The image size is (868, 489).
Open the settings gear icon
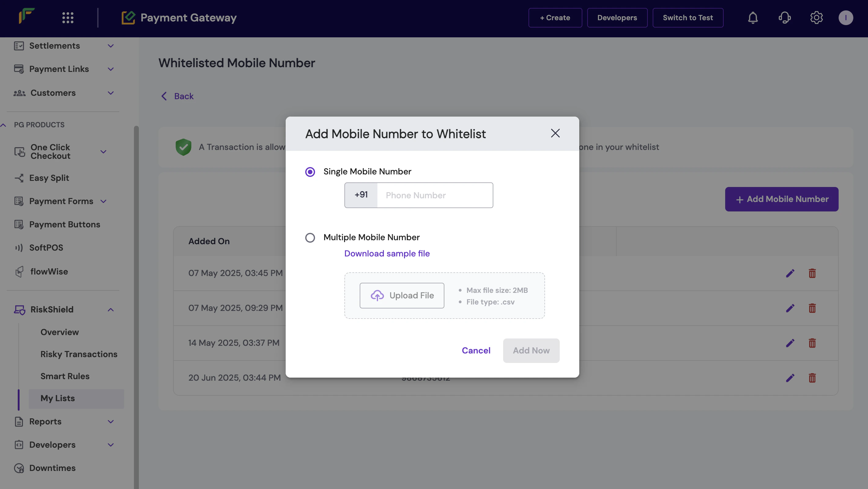[x=816, y=17]
